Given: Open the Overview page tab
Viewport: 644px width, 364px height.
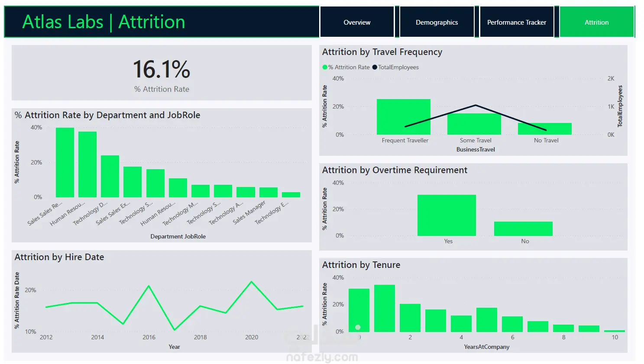Looking at the screenshot, I should pos(357,22).
